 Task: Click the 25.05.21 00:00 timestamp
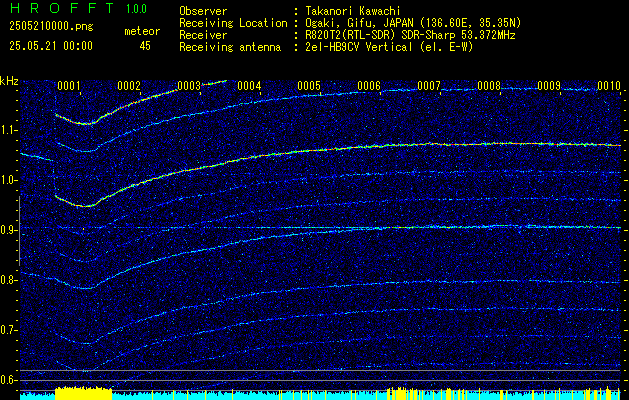51,46
